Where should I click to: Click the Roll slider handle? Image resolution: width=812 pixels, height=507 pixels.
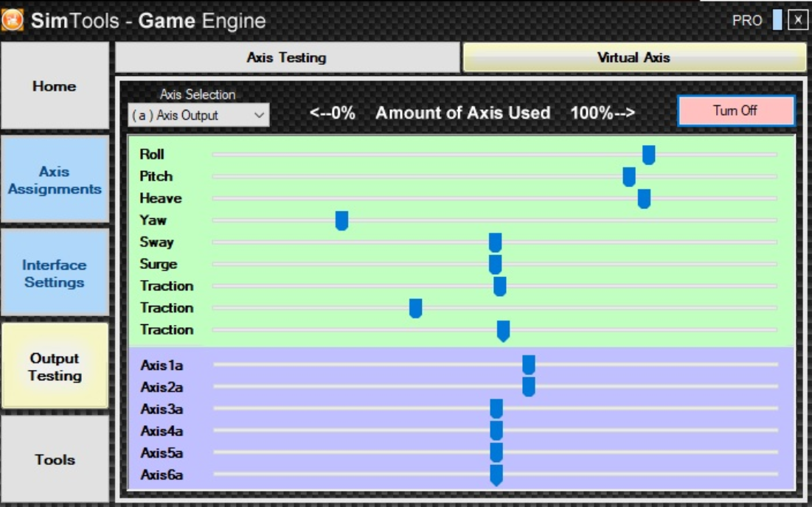648,155
